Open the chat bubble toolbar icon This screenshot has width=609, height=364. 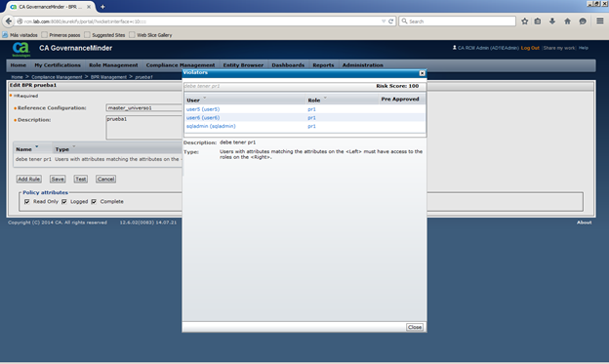click(583, 21)
